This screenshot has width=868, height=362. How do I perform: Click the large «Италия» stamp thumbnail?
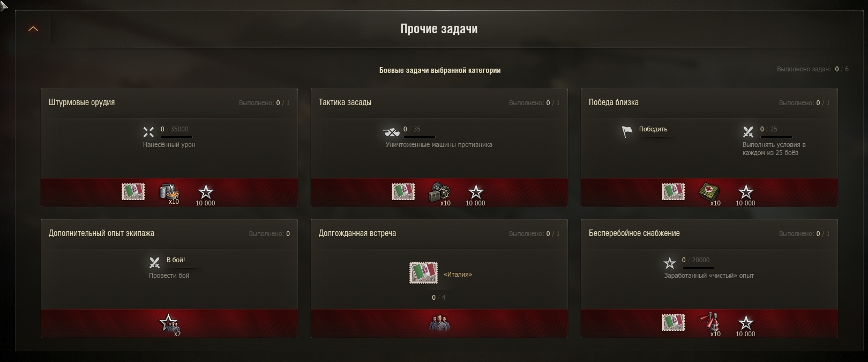(423, 273)
